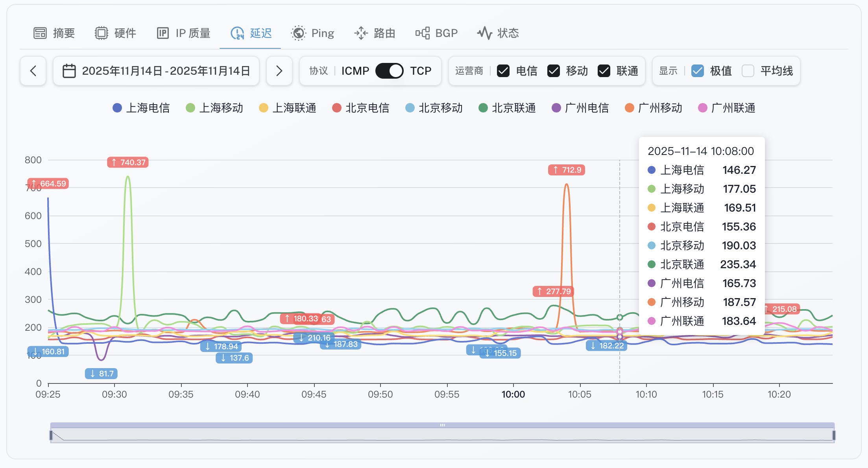This screenshot has width=868, height=468.
Task: Uncheck the 电信 carrier checkbox
Action: click(x=503, y=71)
